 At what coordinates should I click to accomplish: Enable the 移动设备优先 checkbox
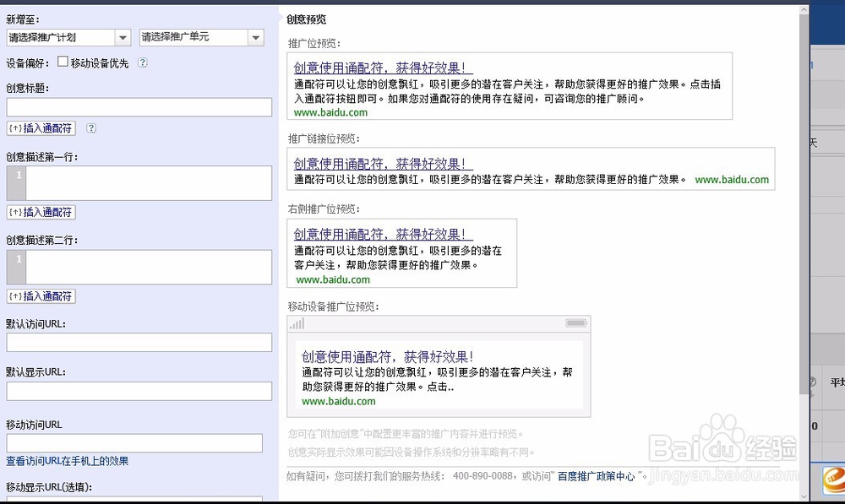click(63, 62)
